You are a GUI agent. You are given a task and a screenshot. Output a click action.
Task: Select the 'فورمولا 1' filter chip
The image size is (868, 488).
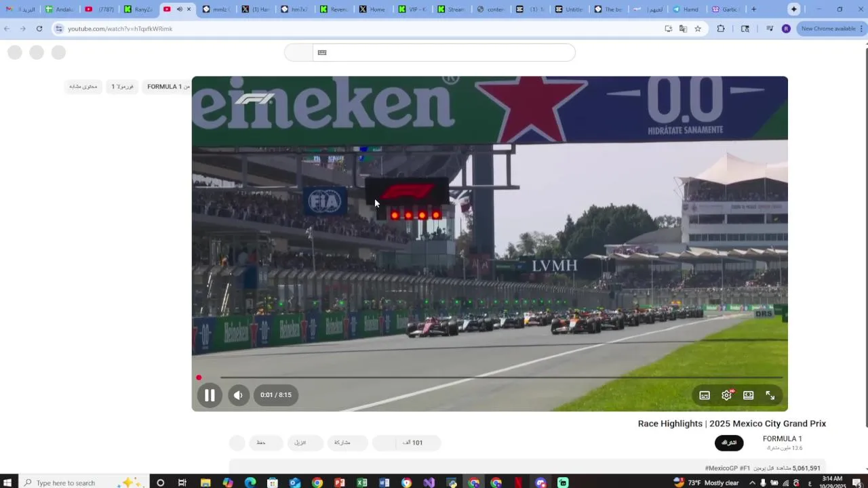[x=122, y=87]
